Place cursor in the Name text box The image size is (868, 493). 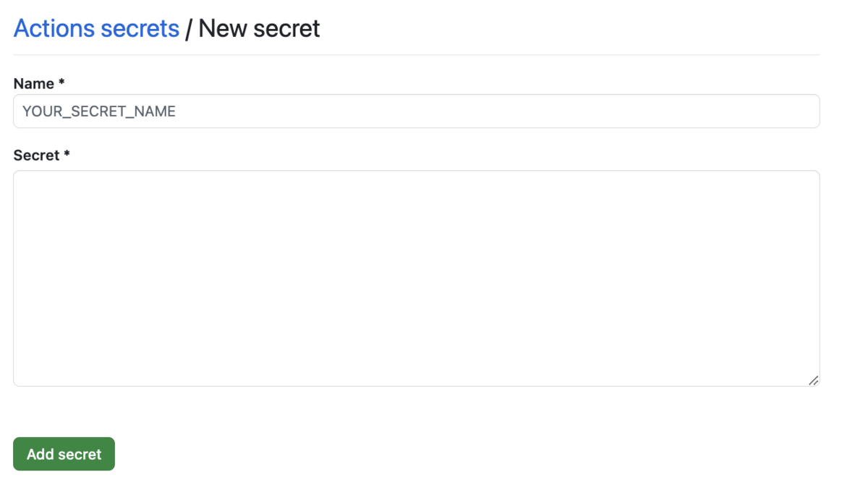(x=416, y=111)
